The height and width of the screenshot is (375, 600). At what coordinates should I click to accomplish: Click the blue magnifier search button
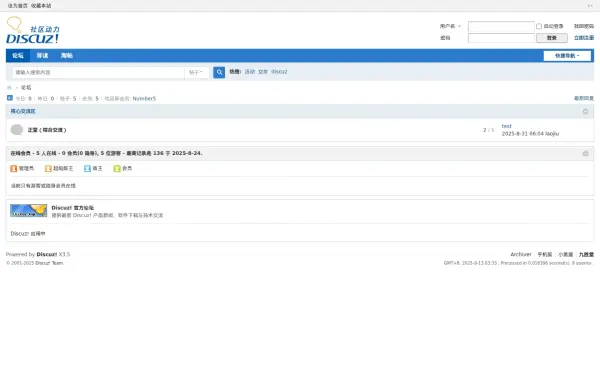tap(219, 72)
